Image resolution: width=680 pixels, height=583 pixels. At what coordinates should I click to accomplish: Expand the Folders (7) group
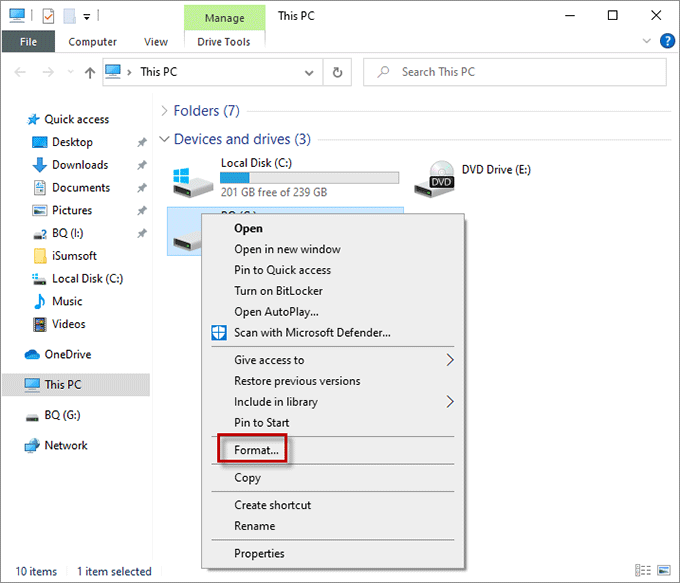(x=164, y=111)
